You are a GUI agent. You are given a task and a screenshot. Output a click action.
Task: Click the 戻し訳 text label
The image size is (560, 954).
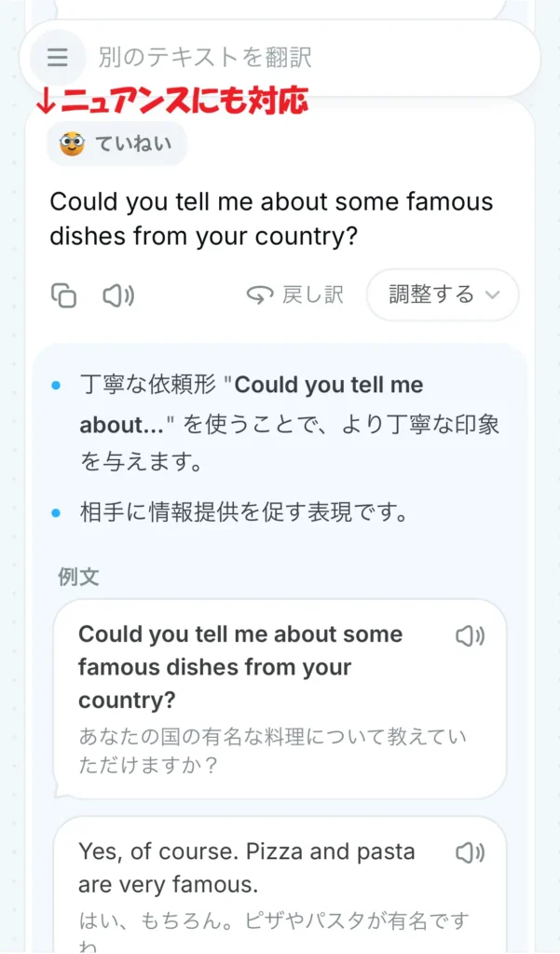312,295
